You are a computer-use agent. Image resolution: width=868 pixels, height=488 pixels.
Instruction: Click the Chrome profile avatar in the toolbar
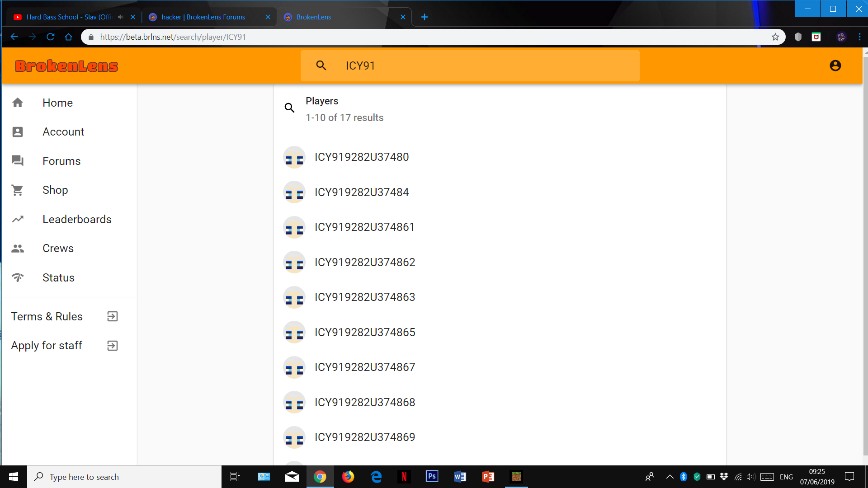tap(841, 37)
